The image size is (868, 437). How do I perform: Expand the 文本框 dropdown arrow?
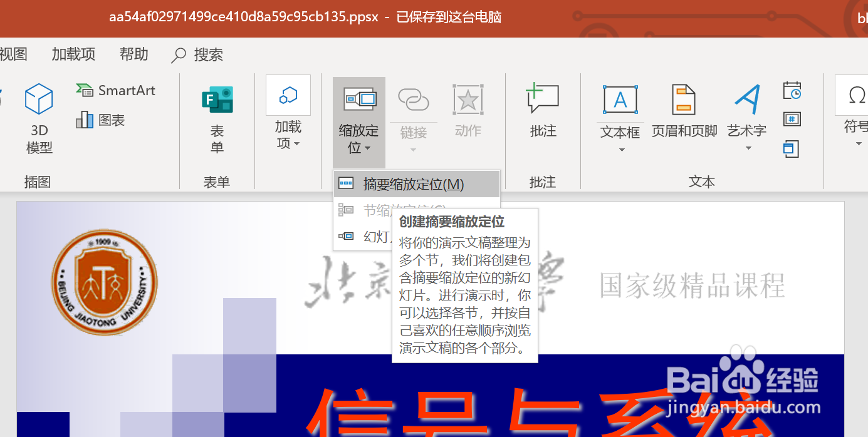pos(622,150)
